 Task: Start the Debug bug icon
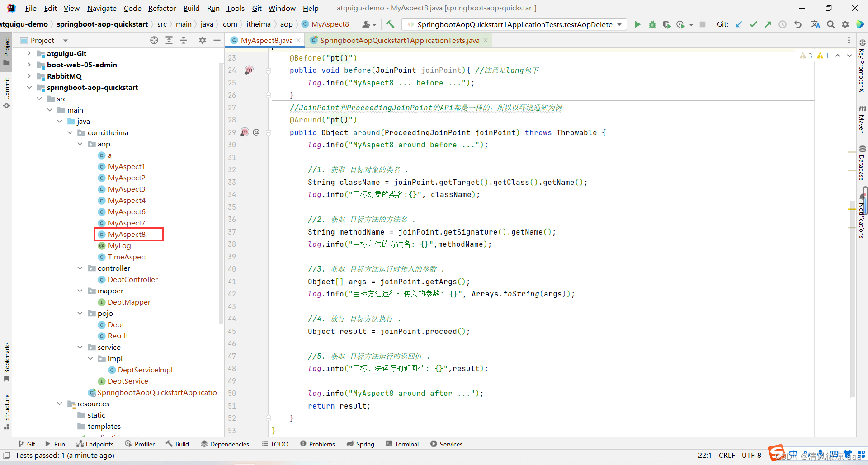click(652, 24)
